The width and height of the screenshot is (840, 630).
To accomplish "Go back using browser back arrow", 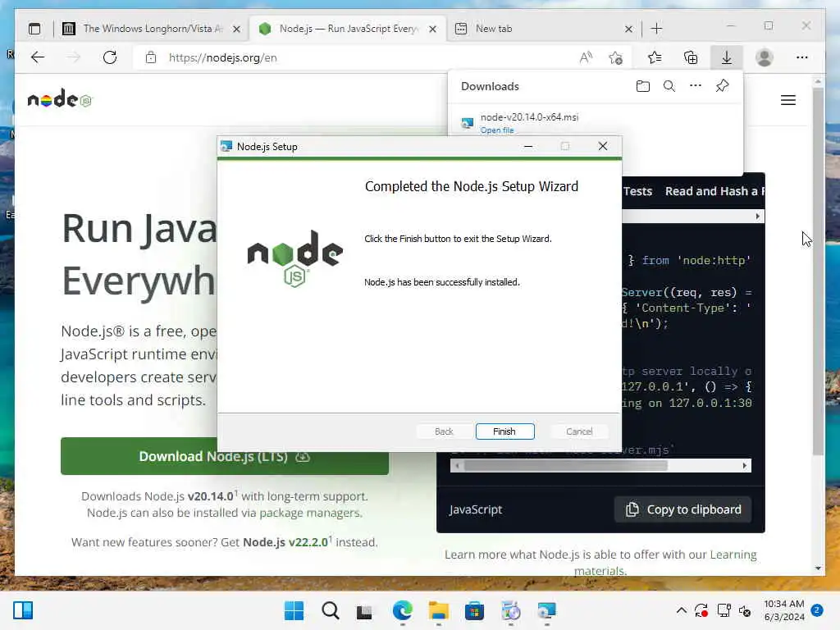I will point(38,57).
